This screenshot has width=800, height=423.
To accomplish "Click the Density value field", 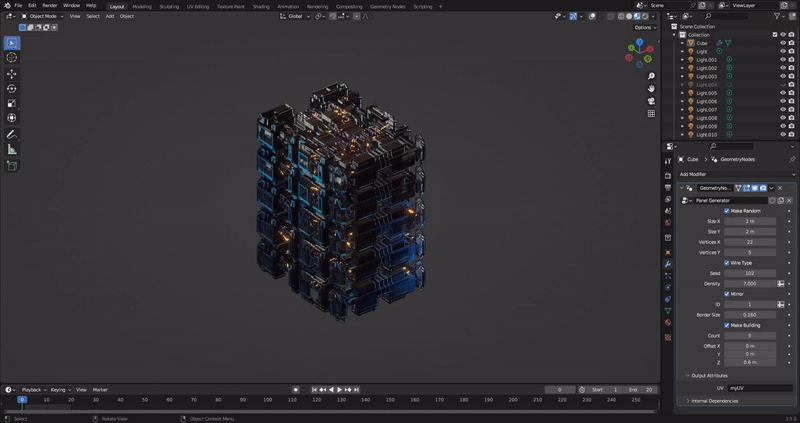I will click(x=750, y=284).
